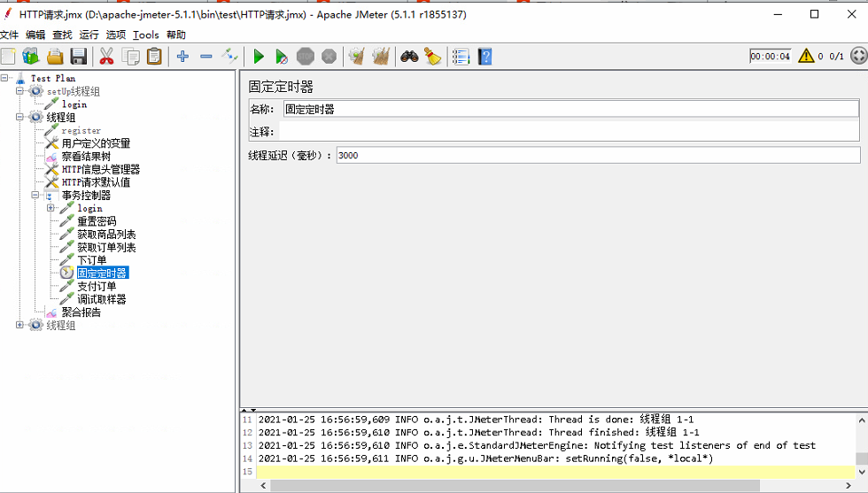This screenshot has width=868, height=493.
Task: Click the elapsed time 00:00:04 display
Action: (770, 56)
